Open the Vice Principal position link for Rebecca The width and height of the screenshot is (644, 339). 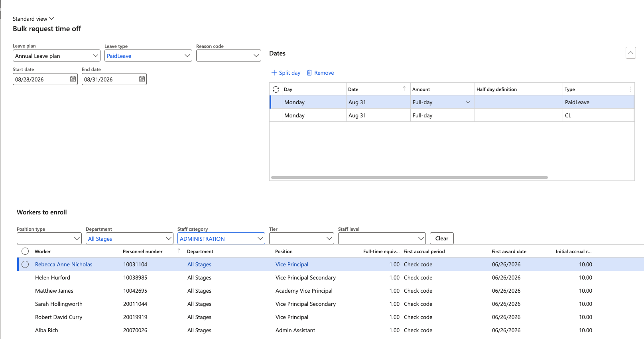click(292, 264)
